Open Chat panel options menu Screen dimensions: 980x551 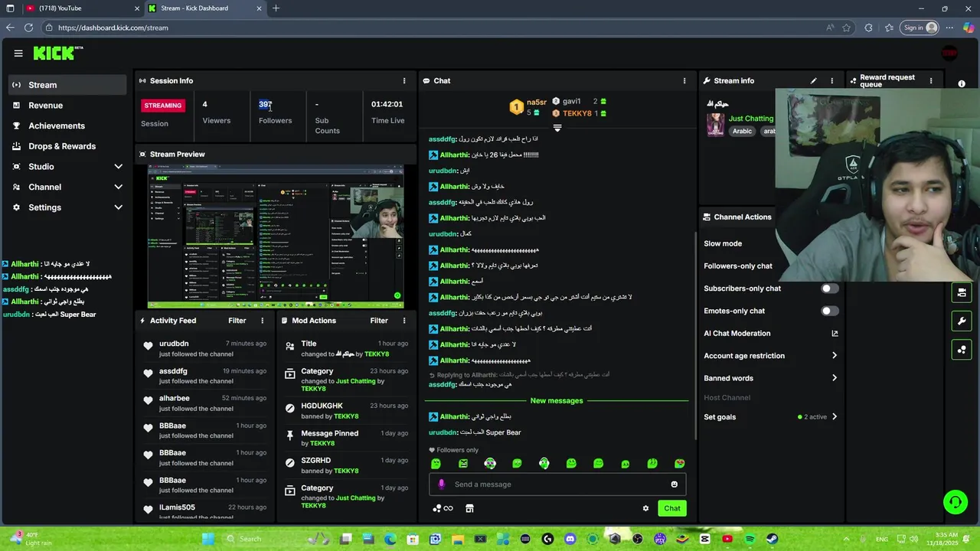pos(684,80)
